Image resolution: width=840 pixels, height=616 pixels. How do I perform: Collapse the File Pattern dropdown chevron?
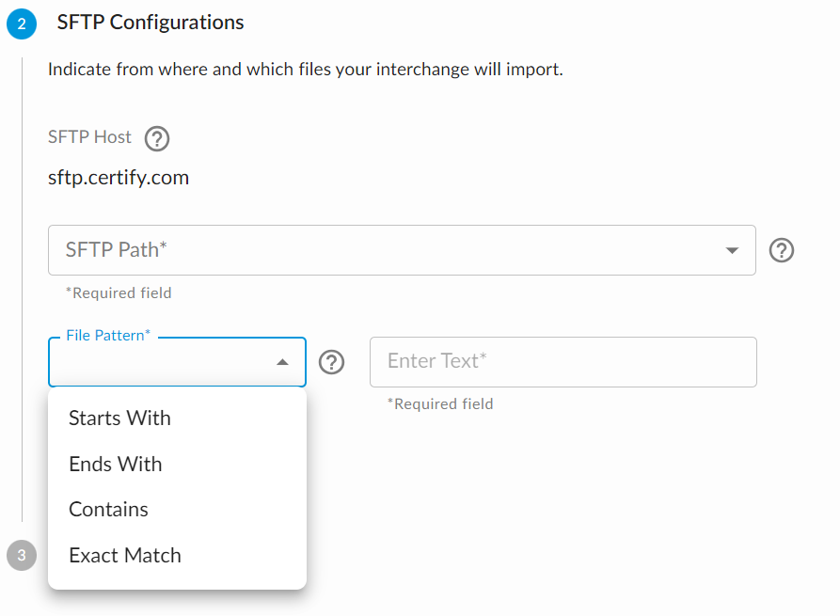pos(281,361)
